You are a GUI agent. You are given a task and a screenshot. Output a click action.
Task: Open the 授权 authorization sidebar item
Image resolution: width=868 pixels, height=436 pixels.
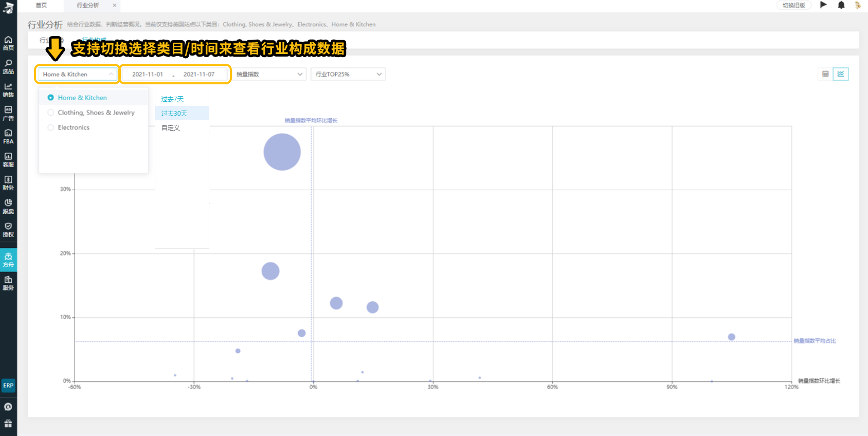coord(8,230)
